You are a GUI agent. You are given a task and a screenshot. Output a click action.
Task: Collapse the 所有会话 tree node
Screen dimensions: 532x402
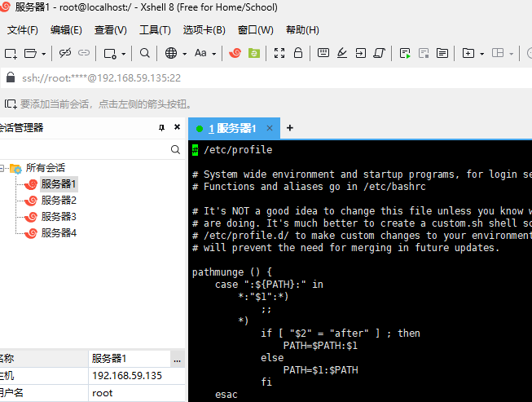click(x=2, y=168)
